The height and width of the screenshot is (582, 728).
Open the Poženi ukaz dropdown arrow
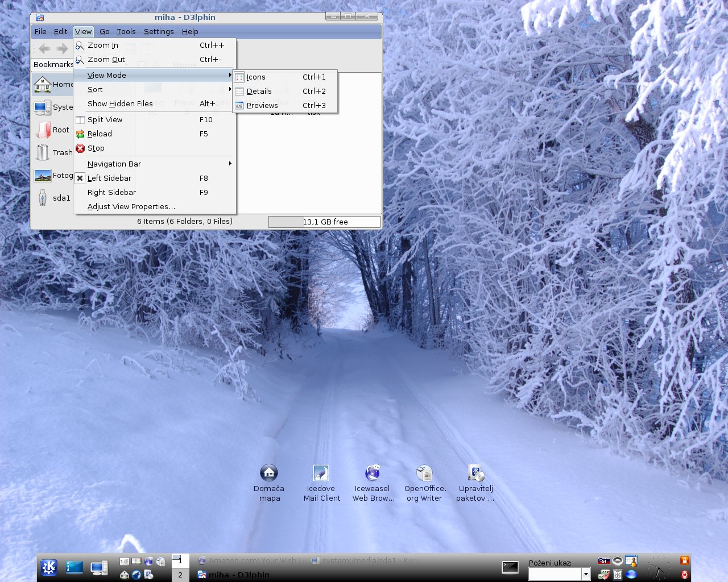point(586,575)
